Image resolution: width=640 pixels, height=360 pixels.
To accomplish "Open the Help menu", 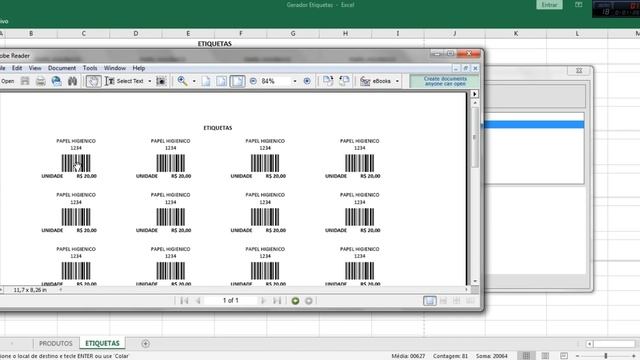I will 139,68.
